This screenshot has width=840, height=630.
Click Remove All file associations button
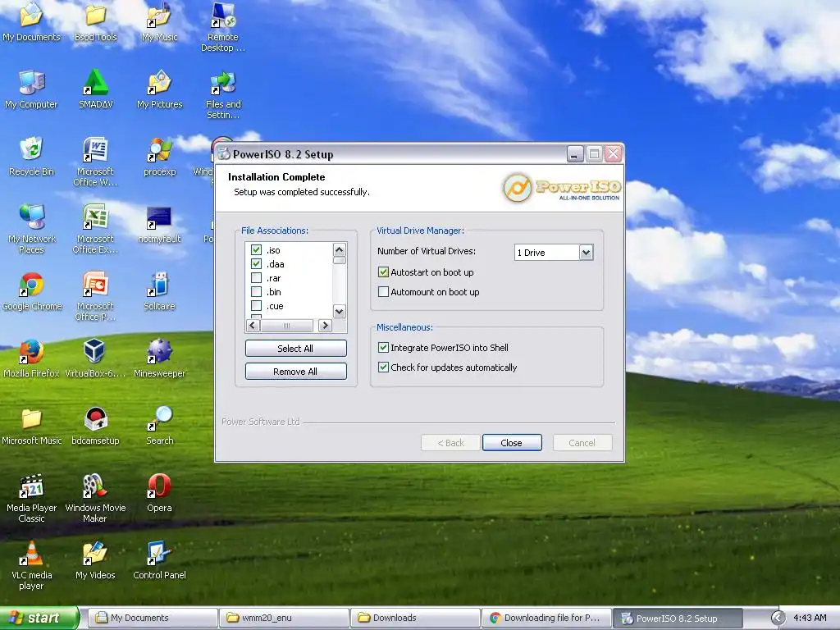point(295,372)
